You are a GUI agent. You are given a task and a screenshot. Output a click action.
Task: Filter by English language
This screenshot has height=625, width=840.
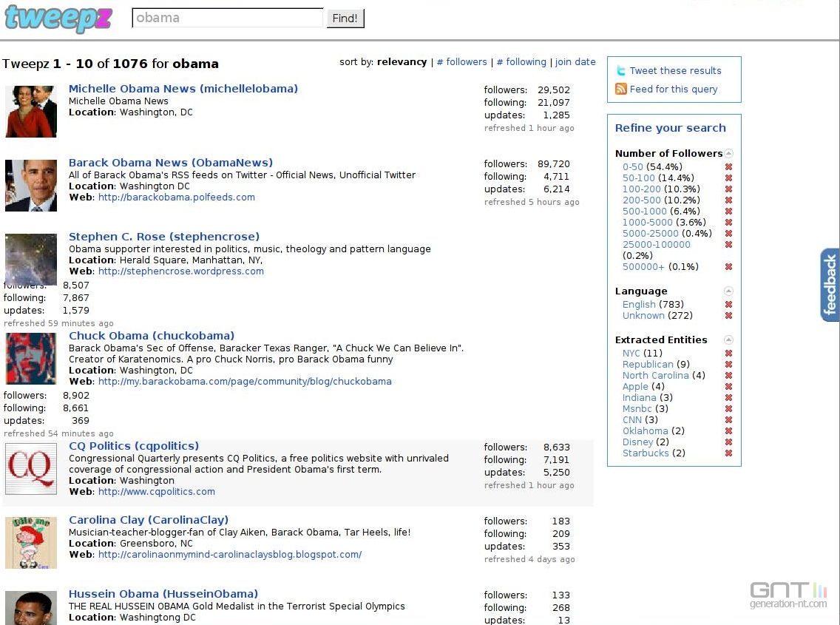click(x=639, y=305)
